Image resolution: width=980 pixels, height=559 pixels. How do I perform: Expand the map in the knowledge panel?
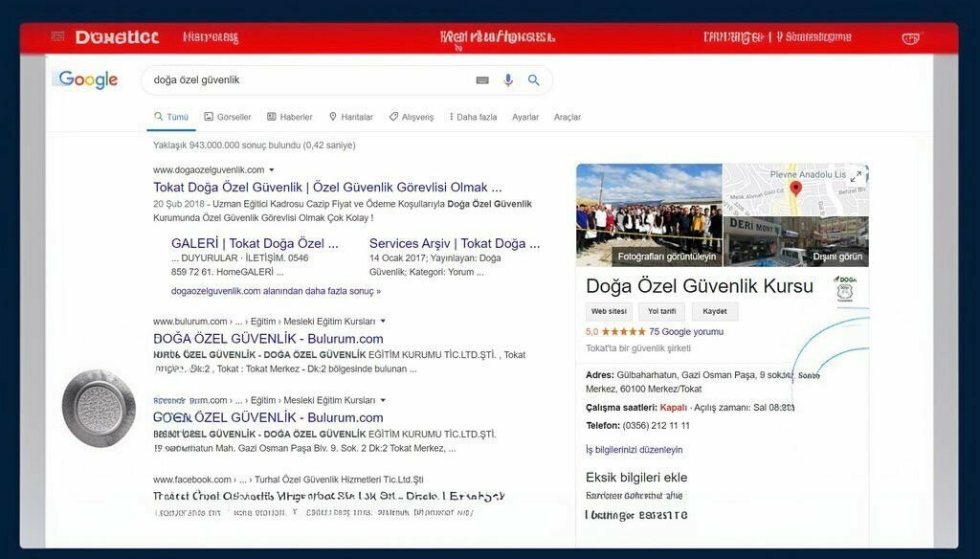(856, 176)
